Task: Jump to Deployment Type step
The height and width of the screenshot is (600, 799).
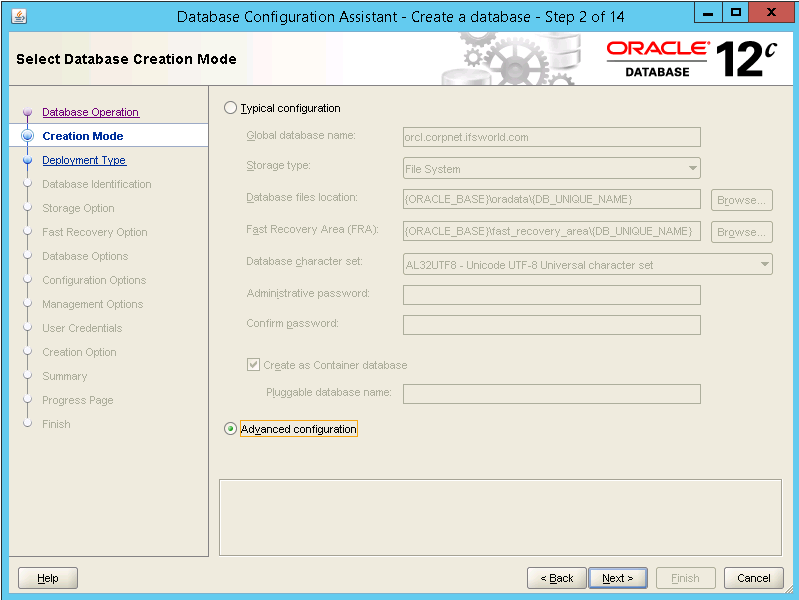Action: pos(84,160)
